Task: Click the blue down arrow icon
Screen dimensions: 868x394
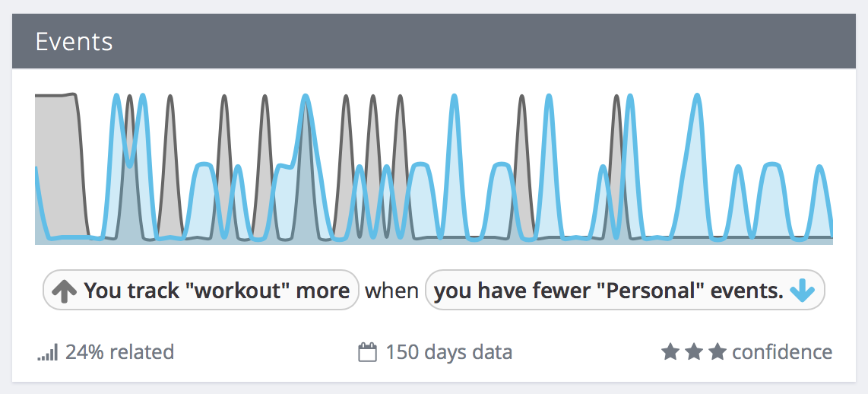Action: pos(803,291)
